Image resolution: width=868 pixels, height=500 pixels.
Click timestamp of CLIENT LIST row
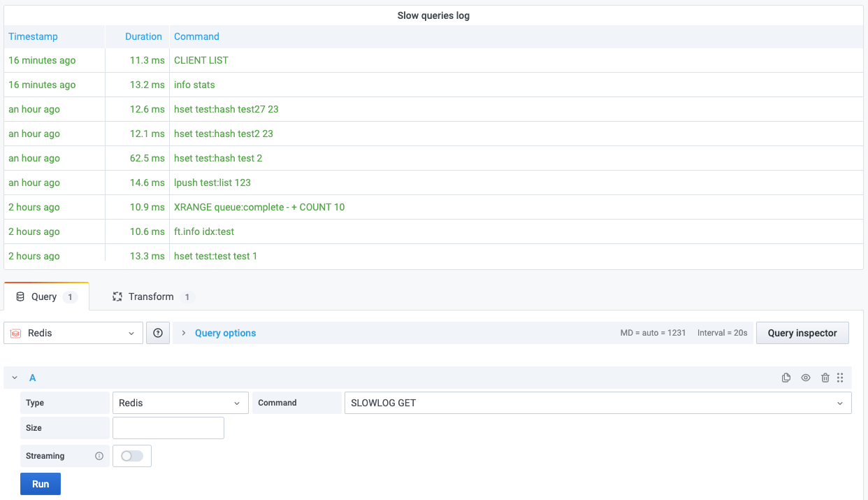point(42,60)
